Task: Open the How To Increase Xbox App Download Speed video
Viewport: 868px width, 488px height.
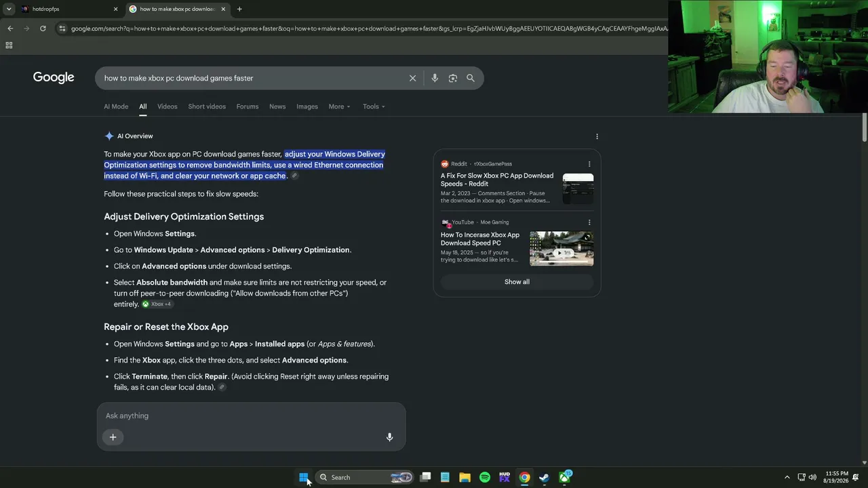Action: pyautogui.click(x=480, y=239)
